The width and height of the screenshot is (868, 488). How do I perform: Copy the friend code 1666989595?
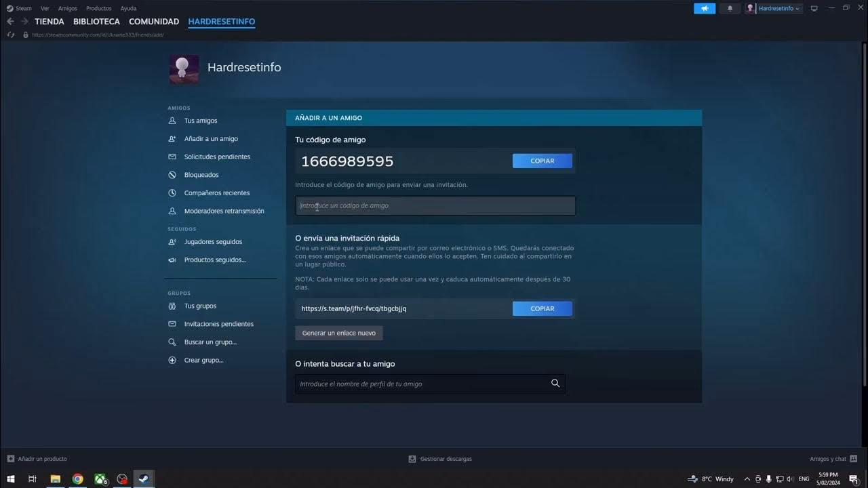(x=542, y=161)
